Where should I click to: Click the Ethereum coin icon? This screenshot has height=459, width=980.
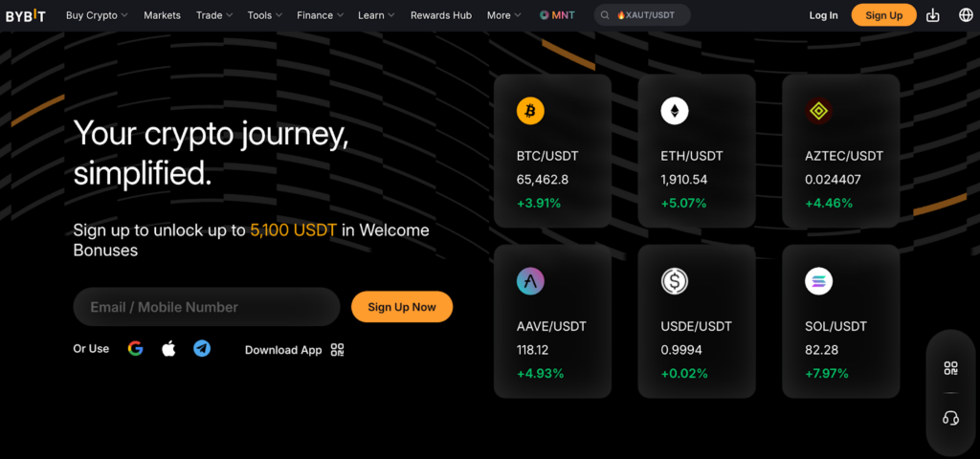pos(675,111)
